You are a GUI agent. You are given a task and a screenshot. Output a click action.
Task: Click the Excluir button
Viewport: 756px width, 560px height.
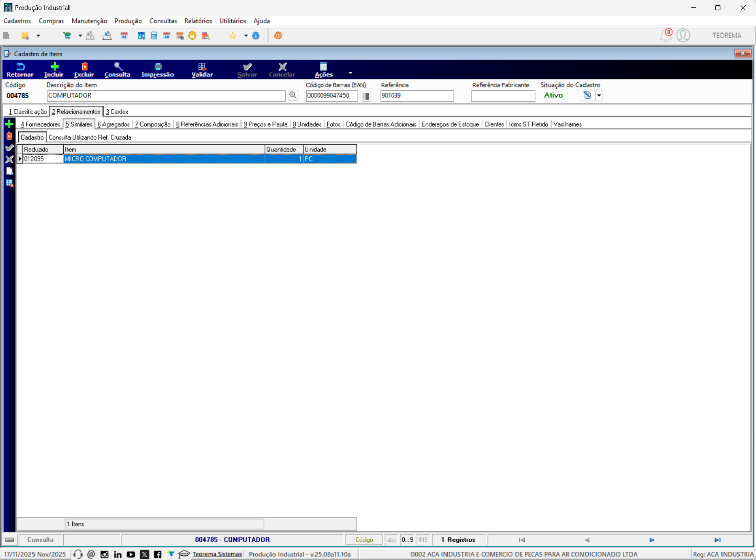click(x=84, y=70)
